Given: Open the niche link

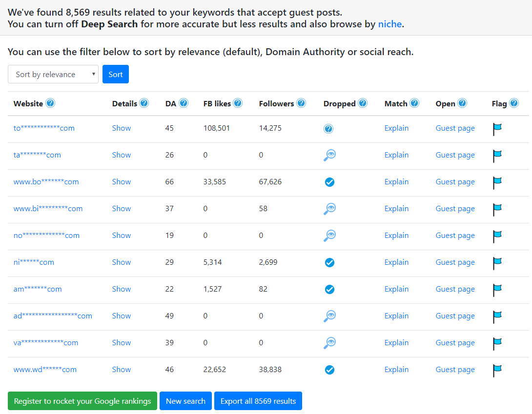Looking at the screenshot, I should (x=390, y=24).
